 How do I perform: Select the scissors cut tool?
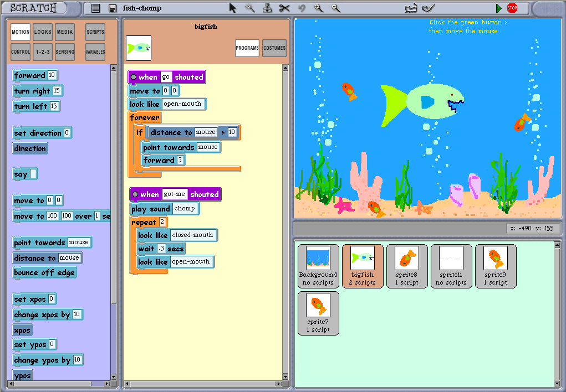pyautogui.click(x=284, y=8)
